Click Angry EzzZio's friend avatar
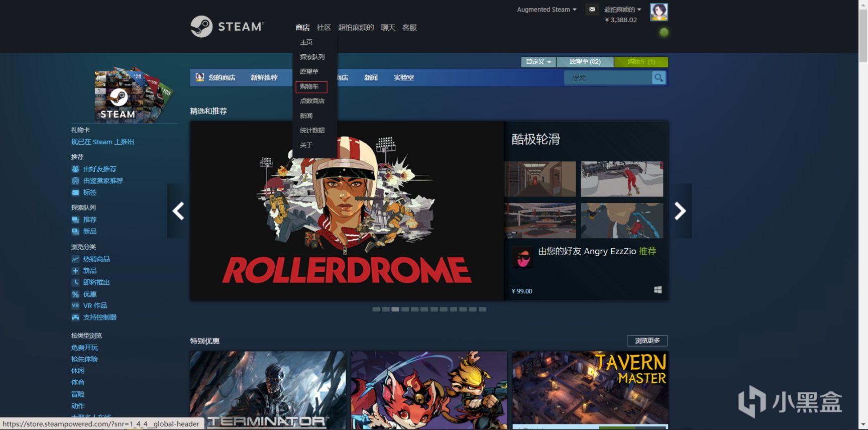Image resolution: width=868 pixels, height=430 pixels. (522, 257)
